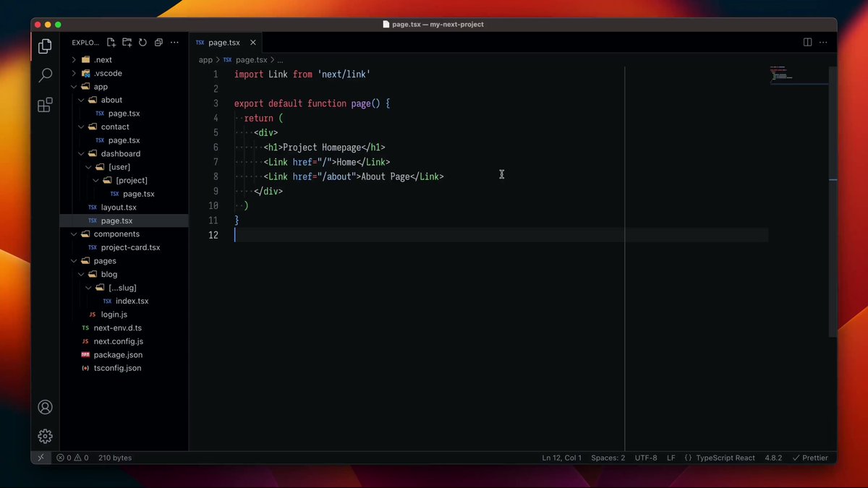Open page.tsx under about folder

point(124,114)
